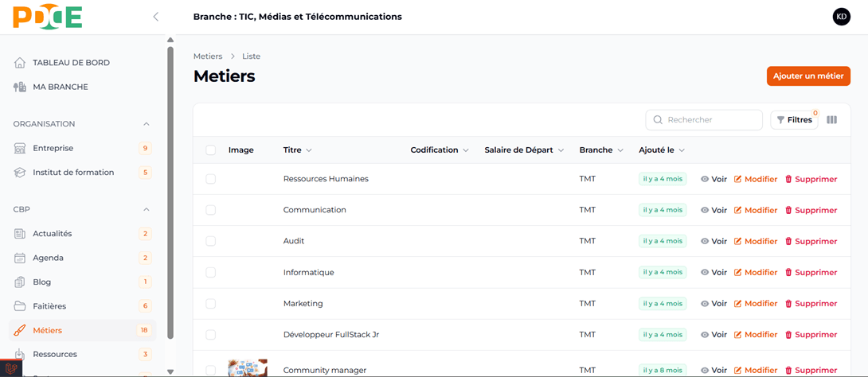
Task: Click the Entreprise building icon
Action: click(20, 148)
